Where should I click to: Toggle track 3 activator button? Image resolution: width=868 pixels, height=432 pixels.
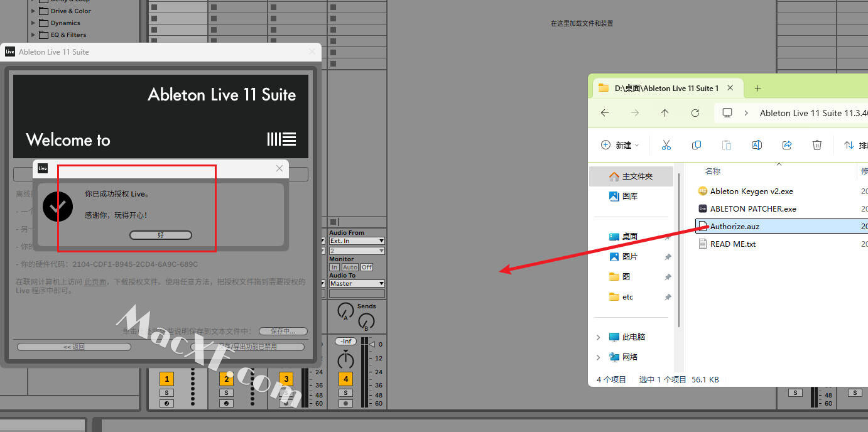coord(286,379)
